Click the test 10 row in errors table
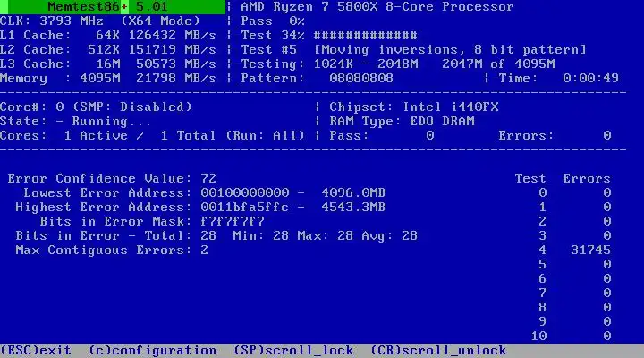Viewport: 644px width, 358px height. click(571, 336)
